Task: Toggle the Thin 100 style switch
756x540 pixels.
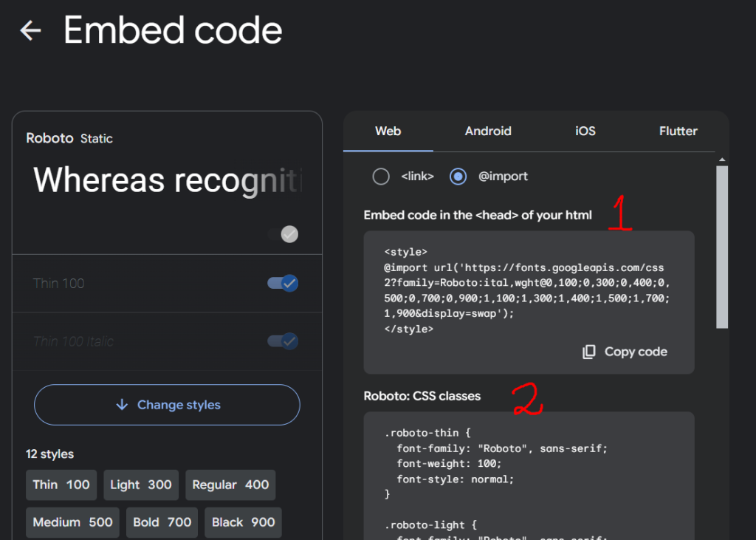Action: pyautogui.click(x=283, y=283)
